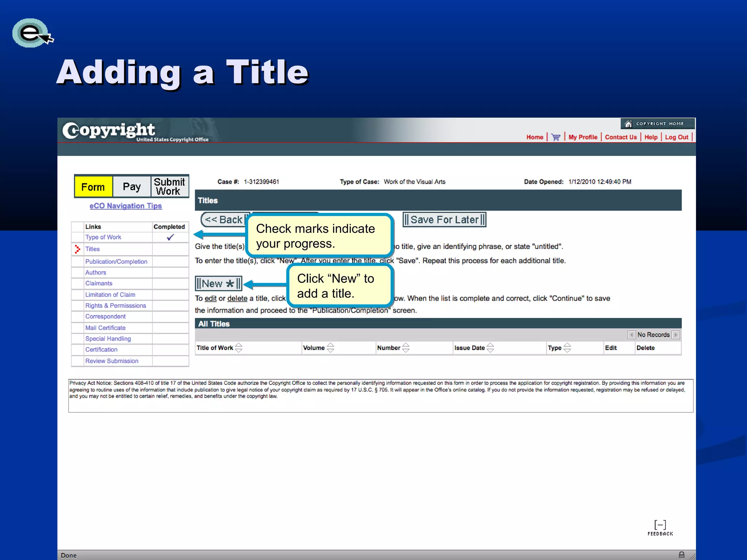
Task: Go to Mail Certificate link
Action: pyautogui.click(x=105, y=328)
